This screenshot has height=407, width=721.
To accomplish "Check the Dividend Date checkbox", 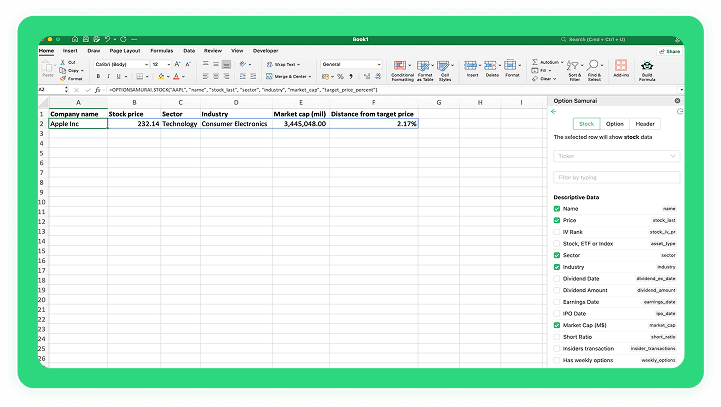I will (x=557, y=279).
